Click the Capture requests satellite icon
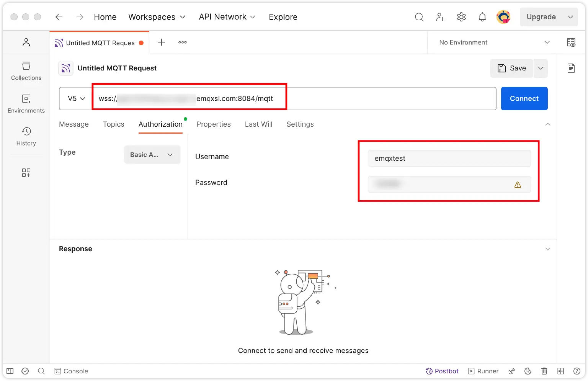This screenshot has height=381, width=588. point(512,371)
